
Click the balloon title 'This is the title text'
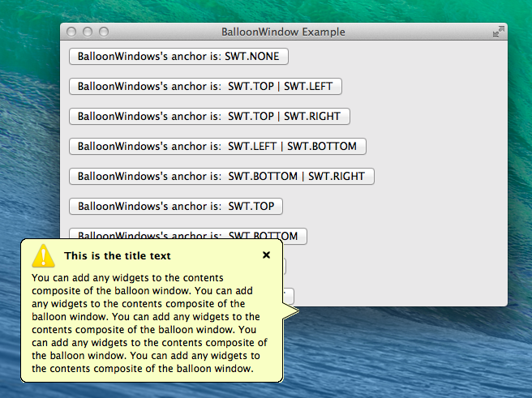pos(118,255)
